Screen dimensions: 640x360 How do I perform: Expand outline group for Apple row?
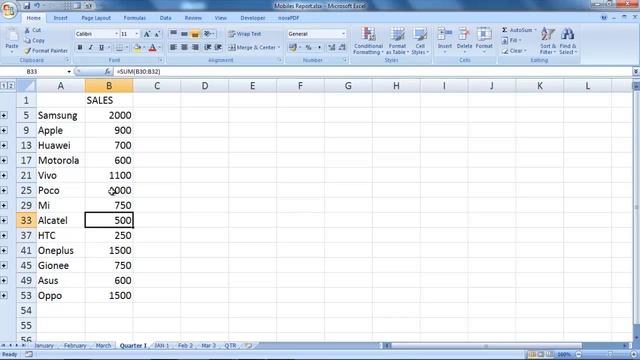pyautogui.click(x=4, y=131)
